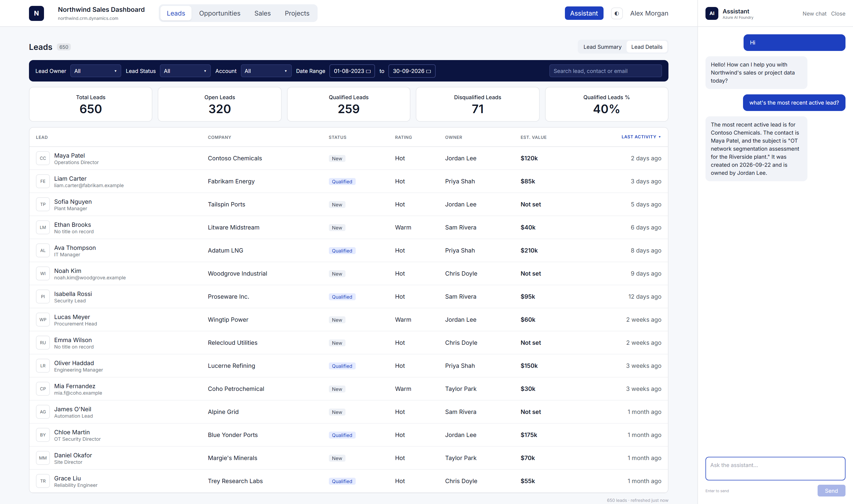
Task: Click the Search lead, contact or email field
Action: [605, 71]
